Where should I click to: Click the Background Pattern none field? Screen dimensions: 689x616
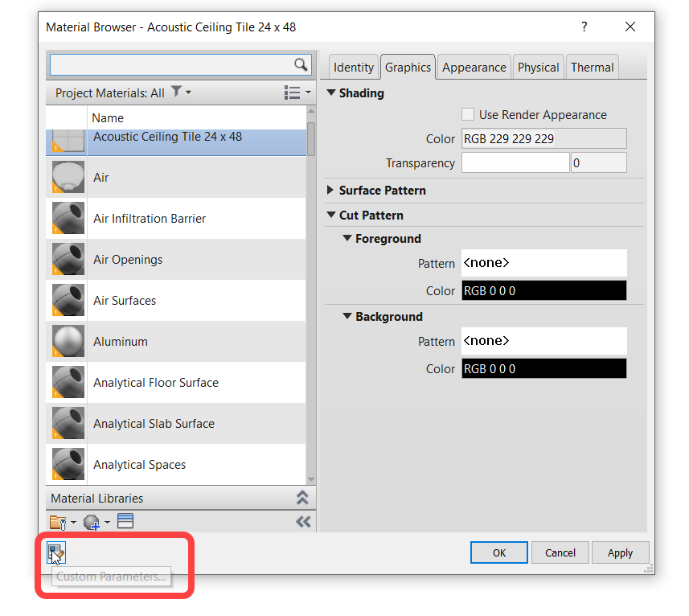544,340
